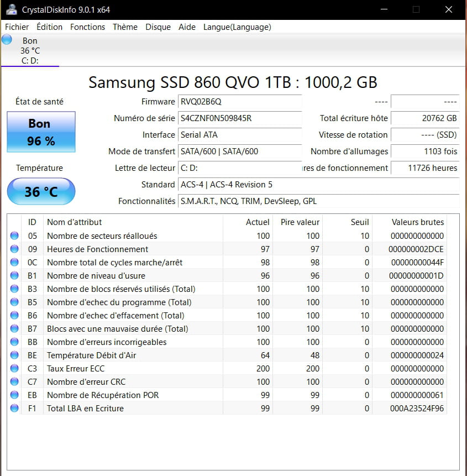Screen dimensions: 467x476
Task: Click the Valeurs brutes column header
Action: point(410,222)
